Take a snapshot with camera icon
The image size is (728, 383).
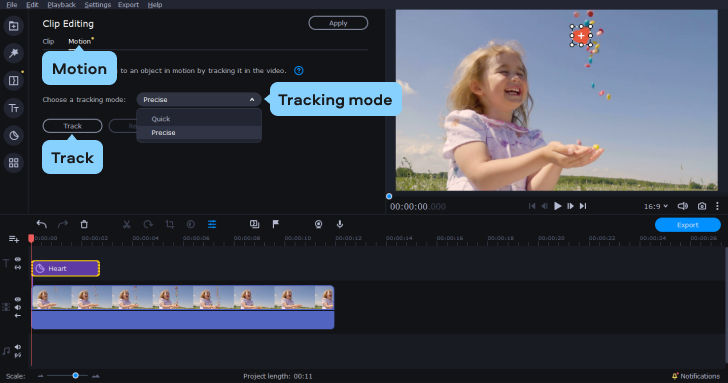pyautogui.click(x=702, y=206)
